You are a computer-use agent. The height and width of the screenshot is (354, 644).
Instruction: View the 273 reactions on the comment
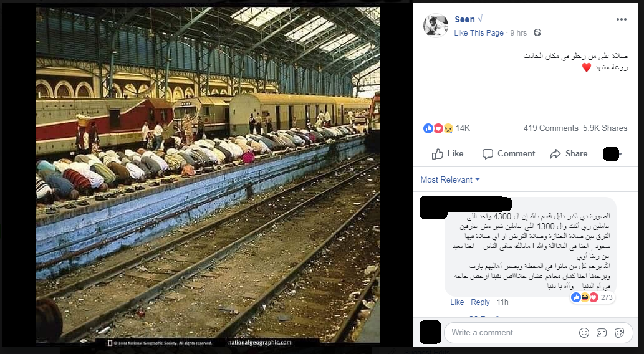point(592,297)
